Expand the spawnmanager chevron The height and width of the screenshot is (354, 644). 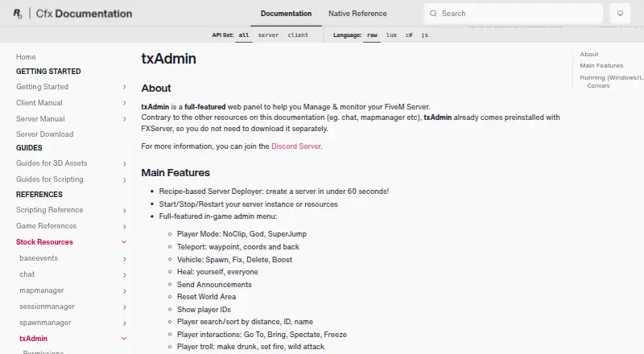[124, 323]
